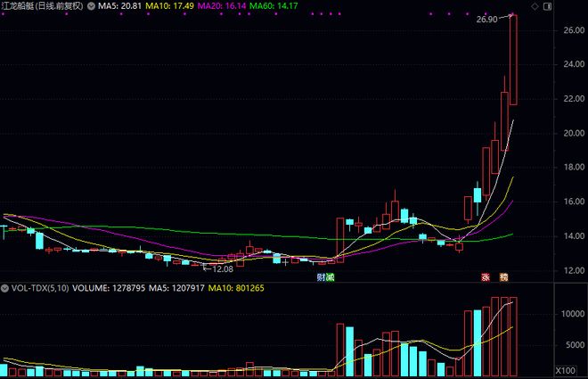Screen dimensions: 588x379
Task: Click the X100 volume unit label
Action: tap(565, 370)
